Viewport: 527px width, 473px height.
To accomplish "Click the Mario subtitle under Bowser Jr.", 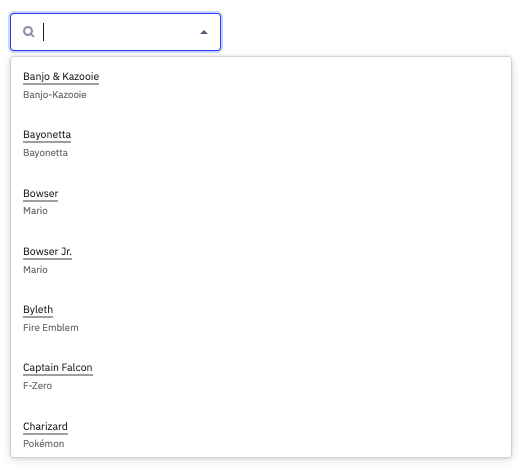I will 35,270.
